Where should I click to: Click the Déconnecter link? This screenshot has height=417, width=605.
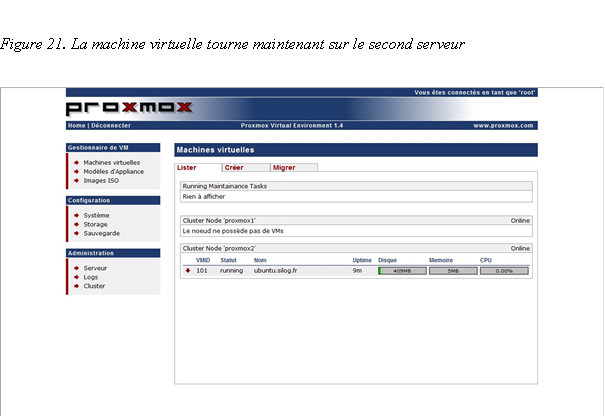(111, 125)
